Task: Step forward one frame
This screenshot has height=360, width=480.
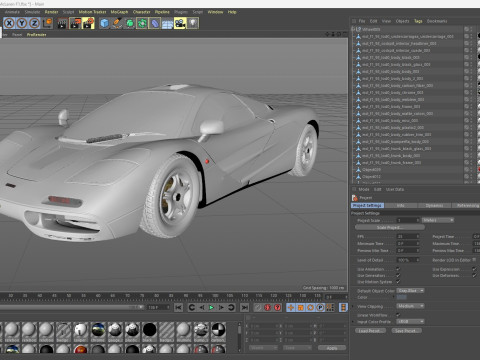Action: pyautogui.click(x=221, y=307)
